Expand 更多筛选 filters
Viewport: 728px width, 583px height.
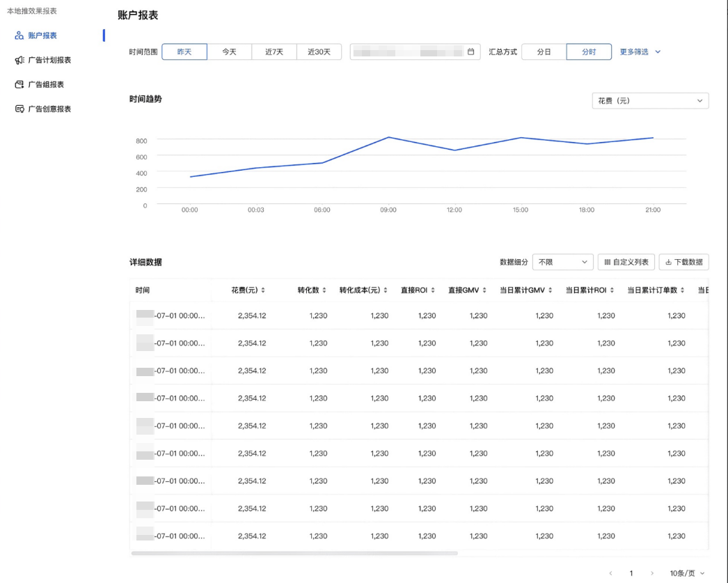pos(640,52)
